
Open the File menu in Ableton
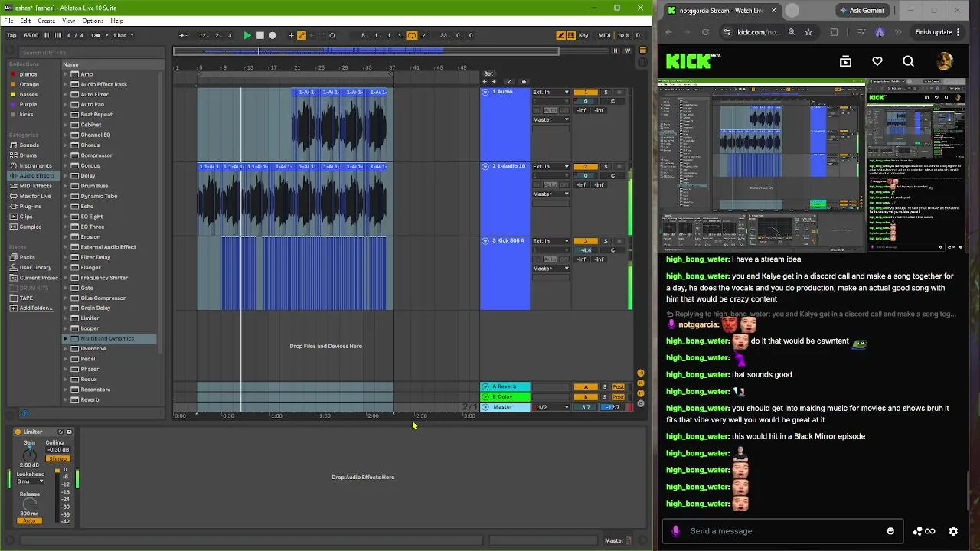point(8,21)
